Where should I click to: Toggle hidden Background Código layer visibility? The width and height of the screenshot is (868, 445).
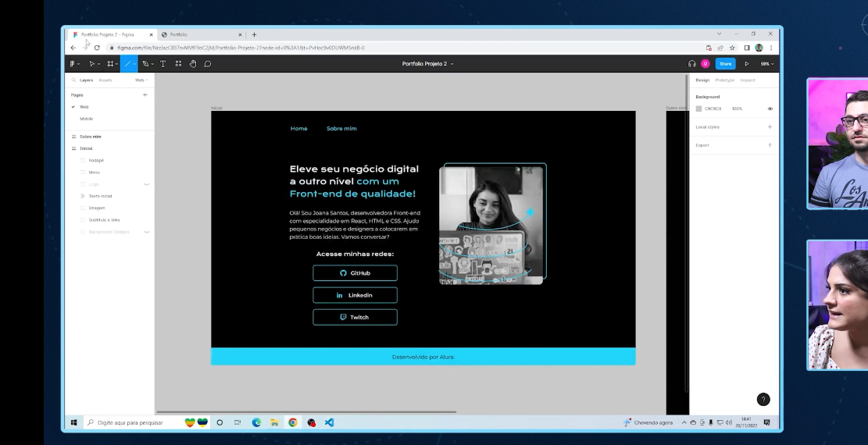[x=147, y=232]
